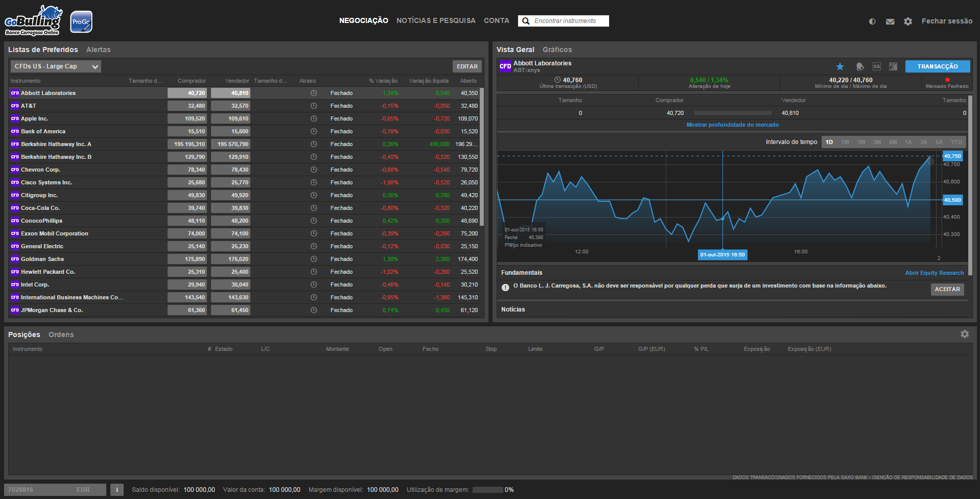Click the 40,500 price marker on chart
980x499 pixels.
tap(952, 200)
